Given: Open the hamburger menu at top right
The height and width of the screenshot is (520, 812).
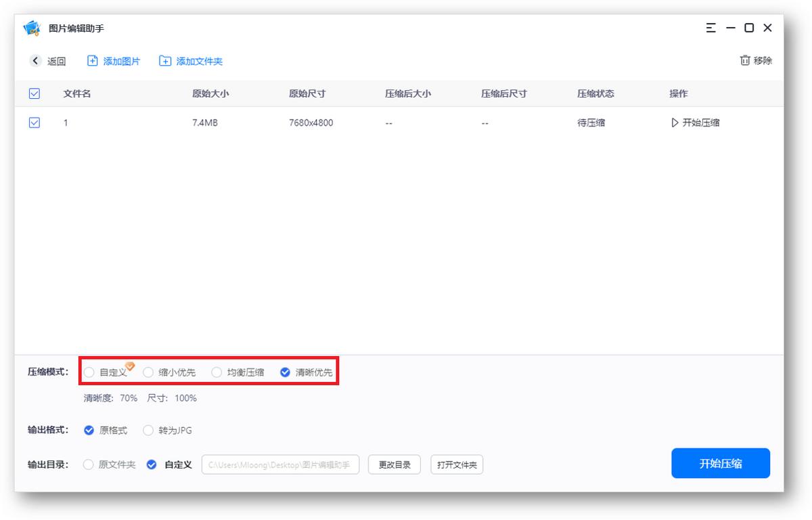Looking at the screenshot, I should [x=710, y=28].
